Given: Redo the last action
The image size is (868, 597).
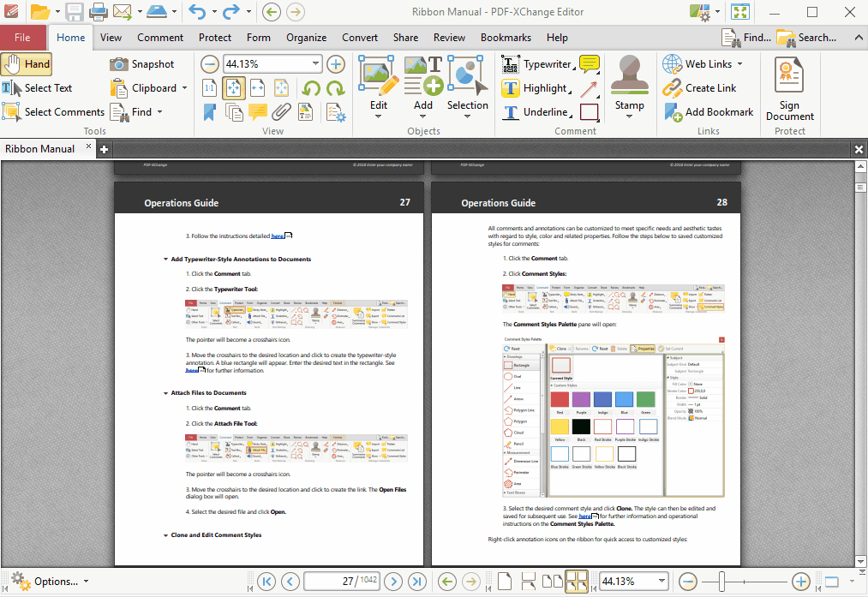Looking at the screenshot, I should pyautogui.click(x=231, y=12).
